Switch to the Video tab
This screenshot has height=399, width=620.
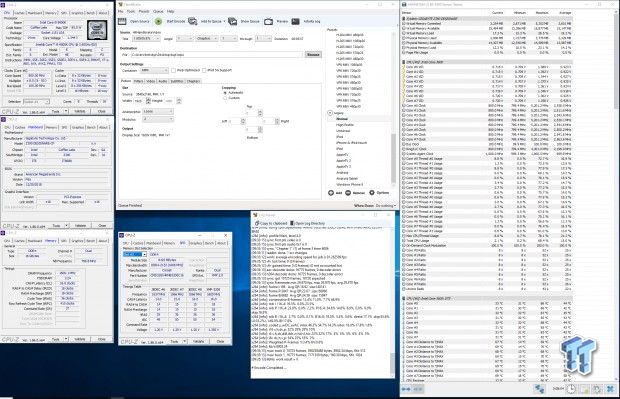(x=150, y=81)
